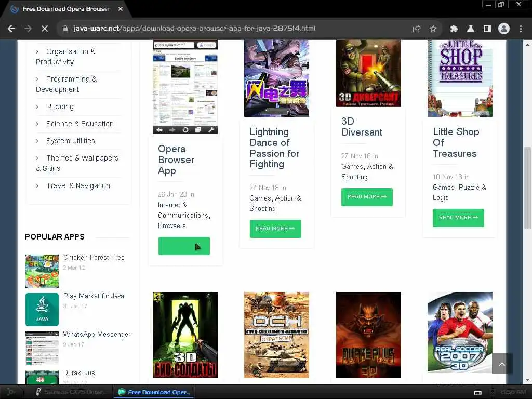
Task: Open the Science & Education category
Action: 79,124
